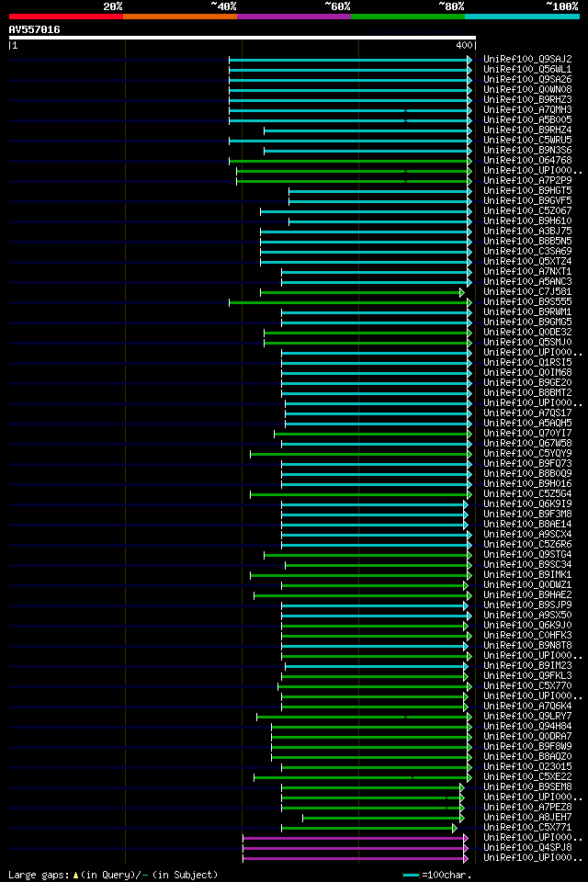Select label UniRef100_B9GE20
The height and width of the screenshot is (882, 588).
pyautogui.click(x=527, y=383)
